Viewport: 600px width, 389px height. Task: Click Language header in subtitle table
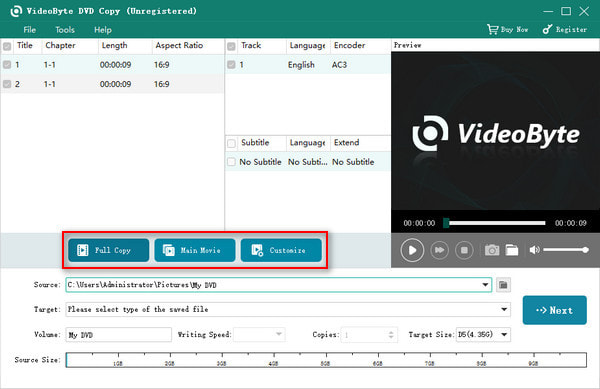307,143
